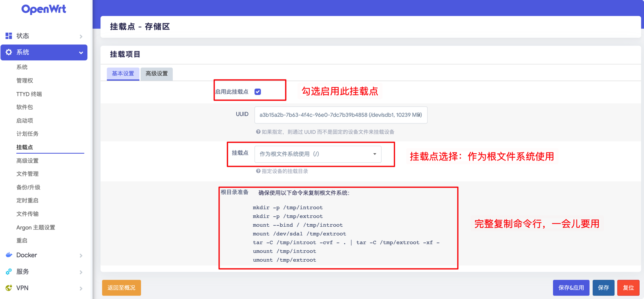Uncheck the enable this mount point checkbox
Viewport: 644px width, 299px height.
[x=258, y=92]
